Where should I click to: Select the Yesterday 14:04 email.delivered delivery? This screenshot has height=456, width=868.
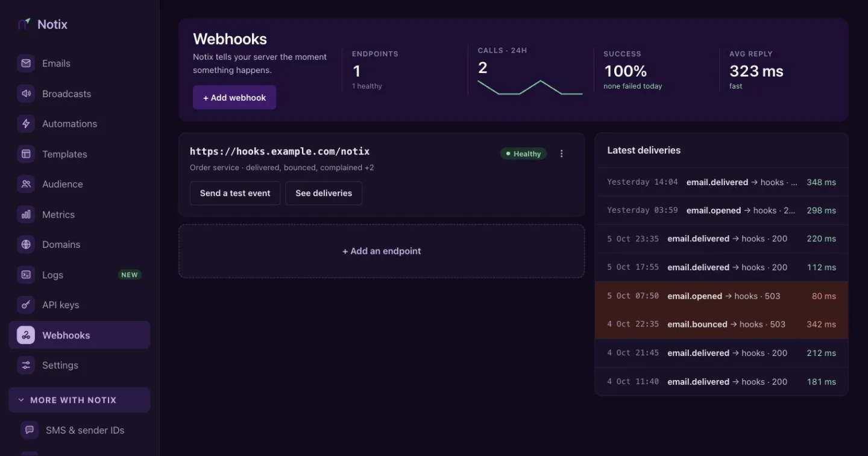tap(722, 182)
